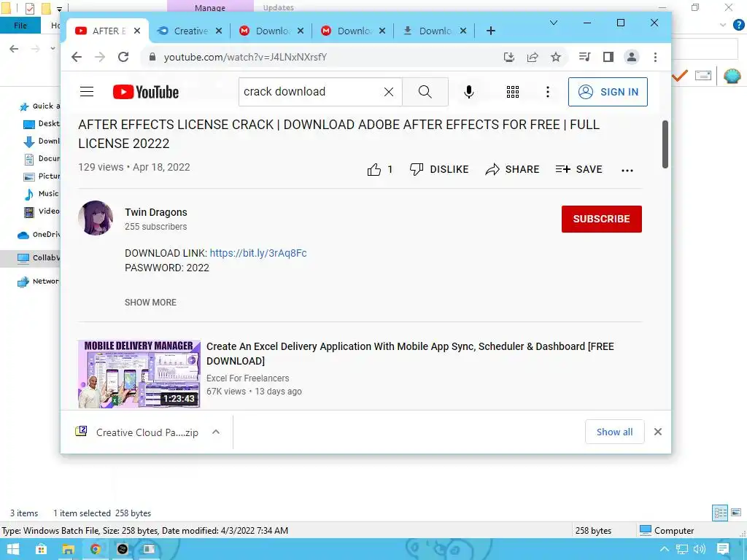
Task: Click SIGN IN button
Action: [608, 92]
